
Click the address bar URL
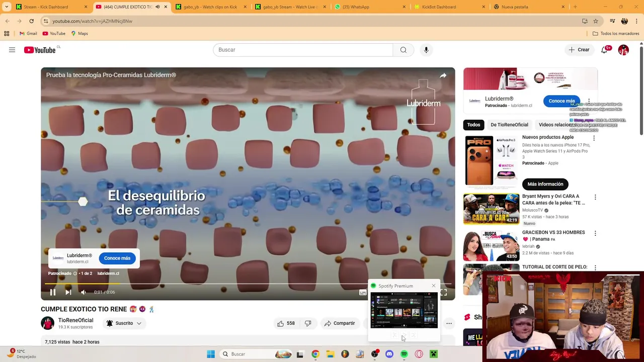[92, 21]
